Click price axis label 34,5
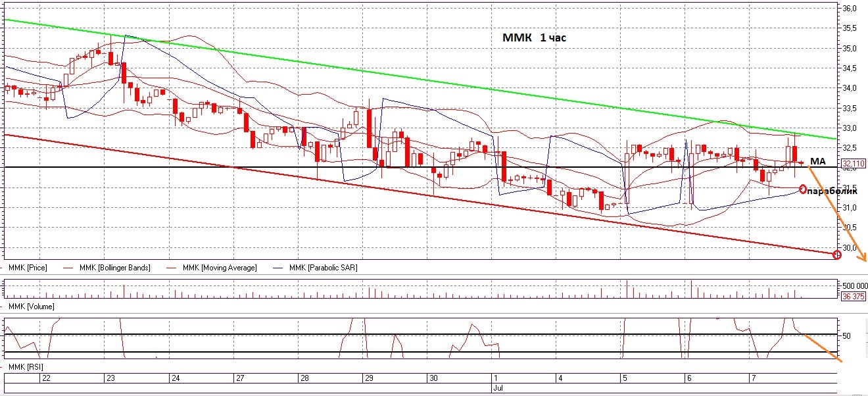This screenshot has height=396, width=868. tap(850, 68)
